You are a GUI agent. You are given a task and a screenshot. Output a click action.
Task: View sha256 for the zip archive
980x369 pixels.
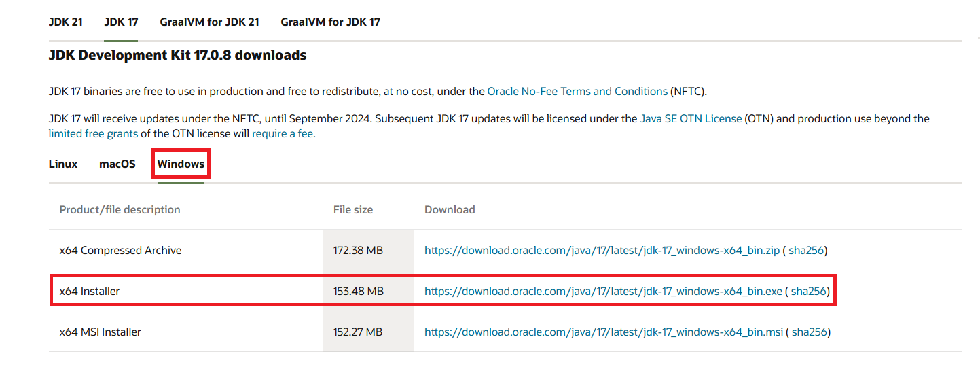point(806,250)
